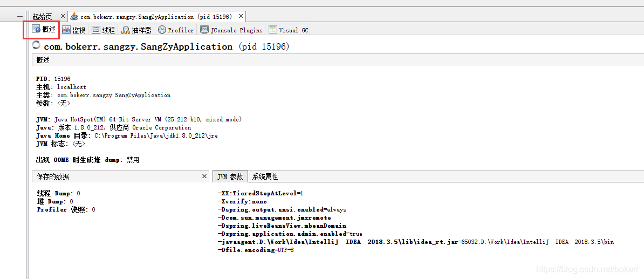Select the 概述 (Overview) tab

pyautogui.click(x=44, y=30)
